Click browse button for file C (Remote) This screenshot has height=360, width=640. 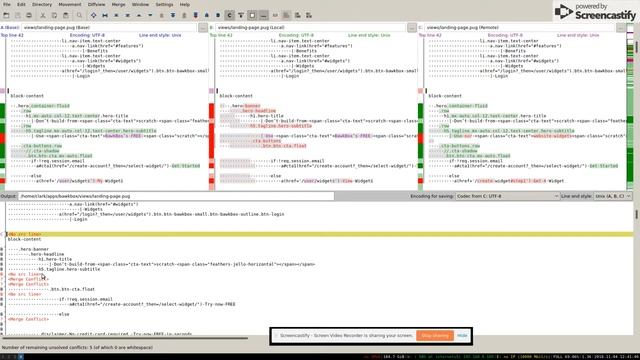coord(621,27)
